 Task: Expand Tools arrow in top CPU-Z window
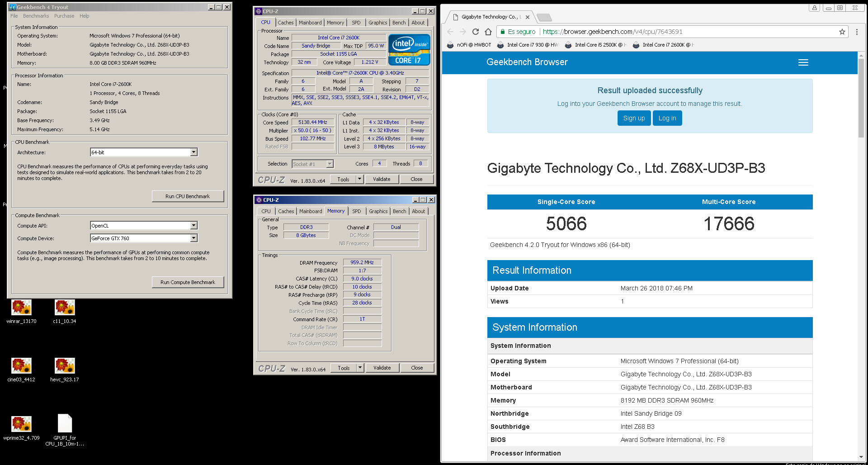360,179
